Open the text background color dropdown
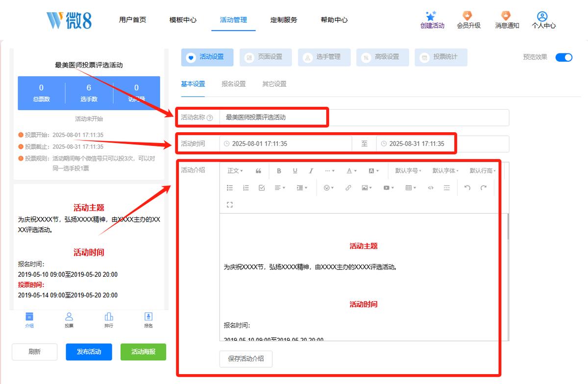This screenshot has width=588, height=384. pyautogui.click(x=373, y=171)
